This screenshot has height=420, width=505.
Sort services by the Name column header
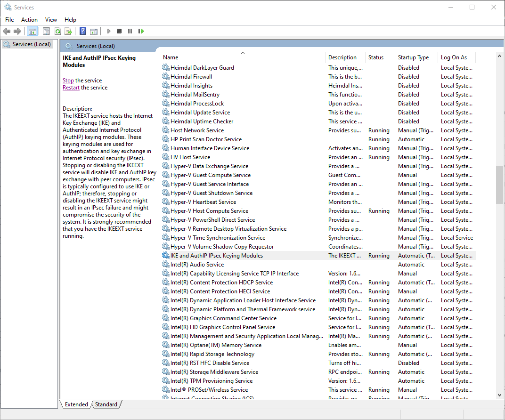click(x=170, y=57)
